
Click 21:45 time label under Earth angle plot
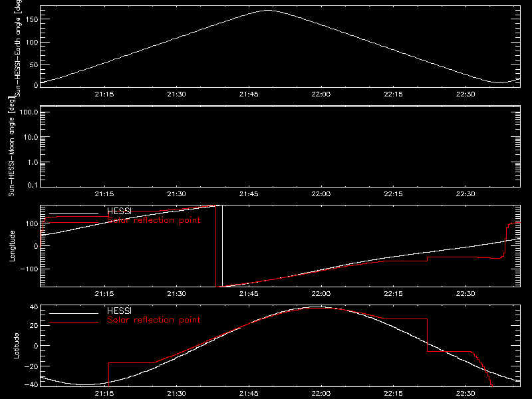pyautogui.click(x=249, y=94)
